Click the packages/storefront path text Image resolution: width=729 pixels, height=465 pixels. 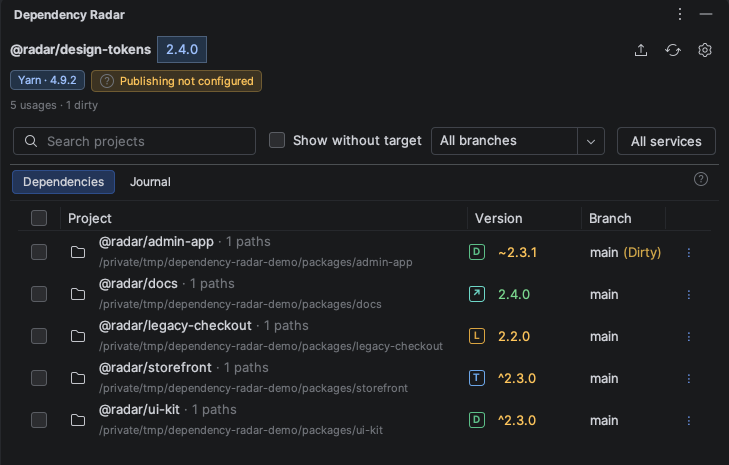(253, 388)
